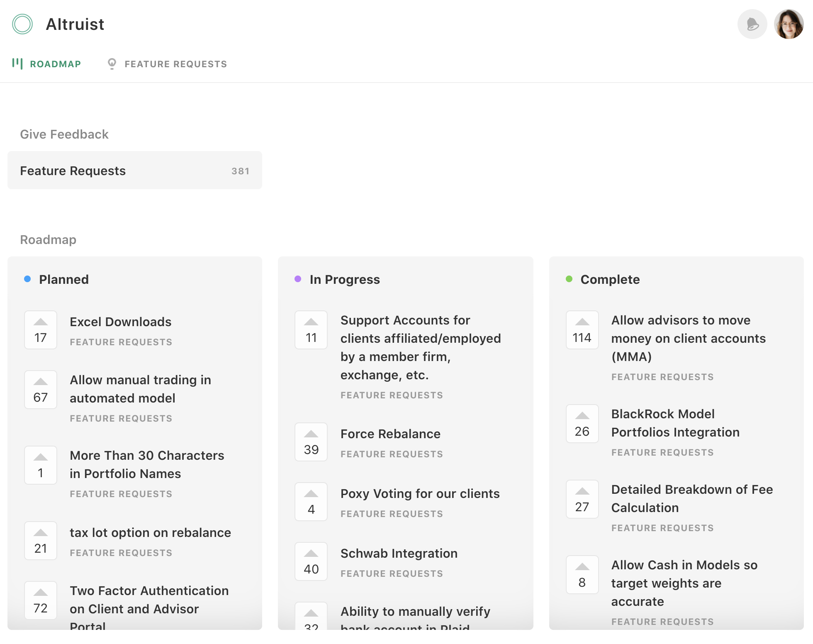The width and height of the screenshot is (813, 644).
Task: Open user profile avatar menu
Action: tap(789, 24)
